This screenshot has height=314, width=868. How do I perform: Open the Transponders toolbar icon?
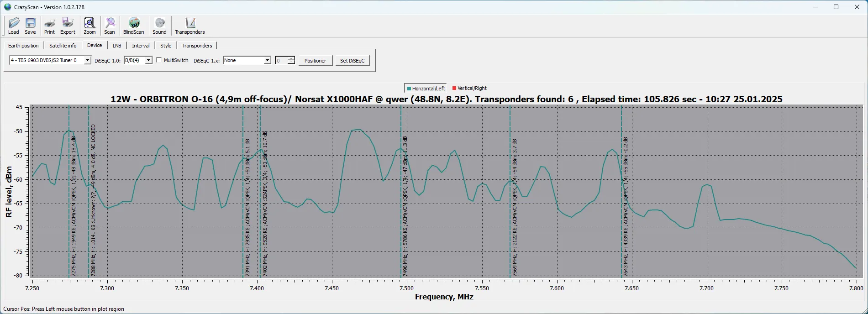coord(189,26)
